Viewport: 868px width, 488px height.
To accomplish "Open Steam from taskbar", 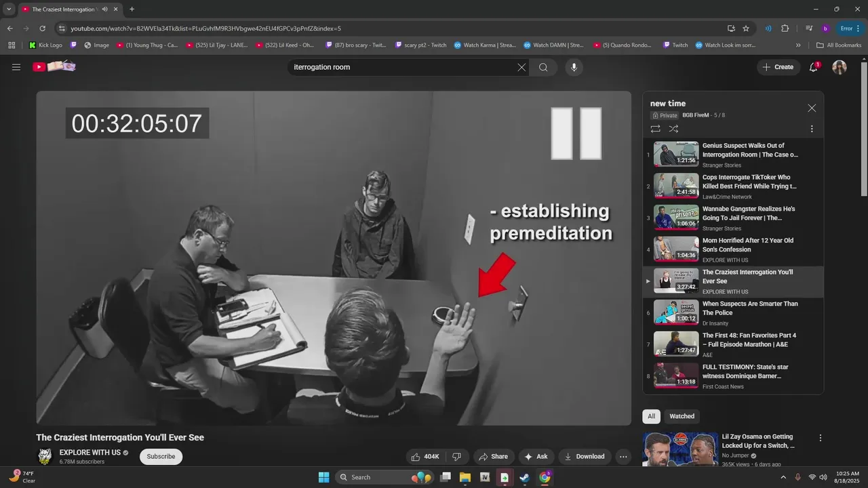I will 524,477.
